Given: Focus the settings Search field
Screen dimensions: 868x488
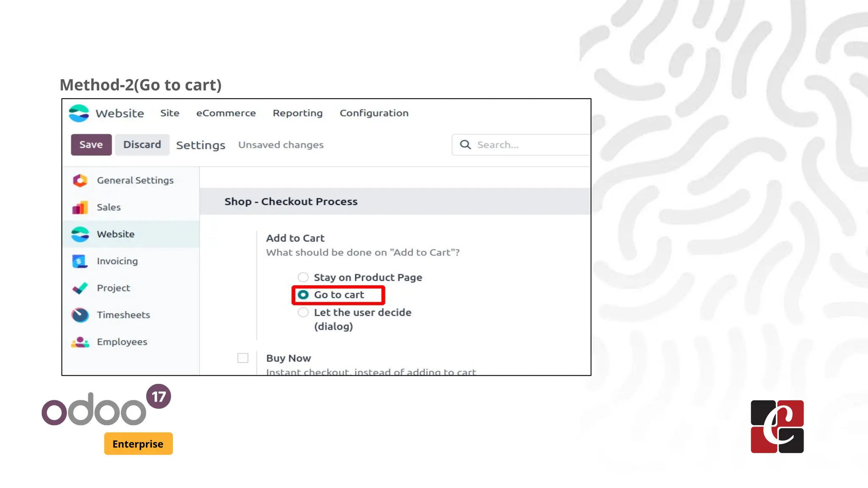Looking at the screenshot, I should tap(521, 145).
